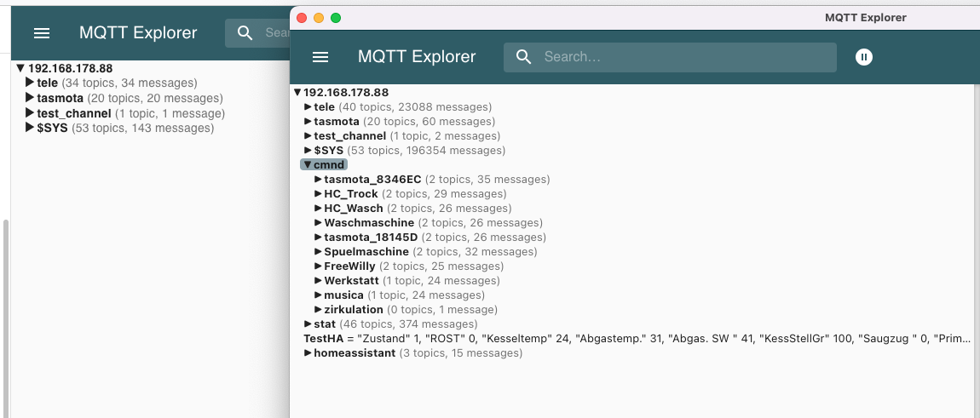Expand the $SYS topic in front window
The height and width of the screenshot is (418, 980).
[x=308, y=151]
